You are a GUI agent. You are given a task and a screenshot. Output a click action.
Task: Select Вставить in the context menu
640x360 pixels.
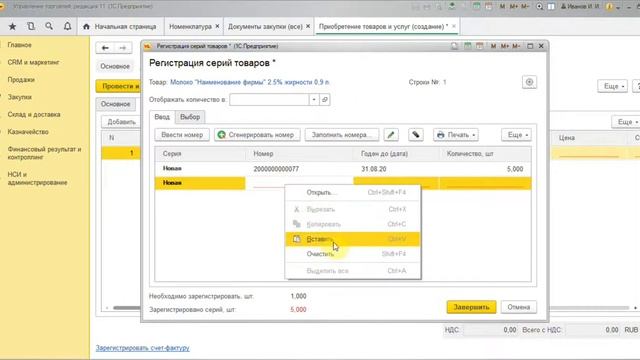point(353,239)
